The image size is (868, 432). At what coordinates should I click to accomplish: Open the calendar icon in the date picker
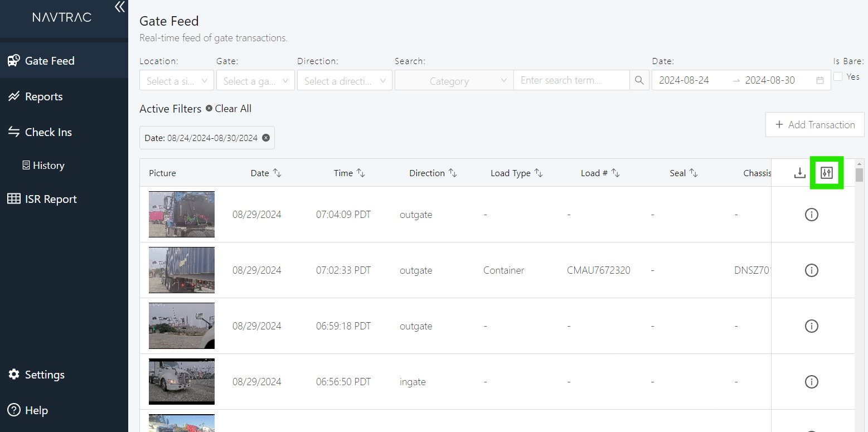tap(819, 80)
